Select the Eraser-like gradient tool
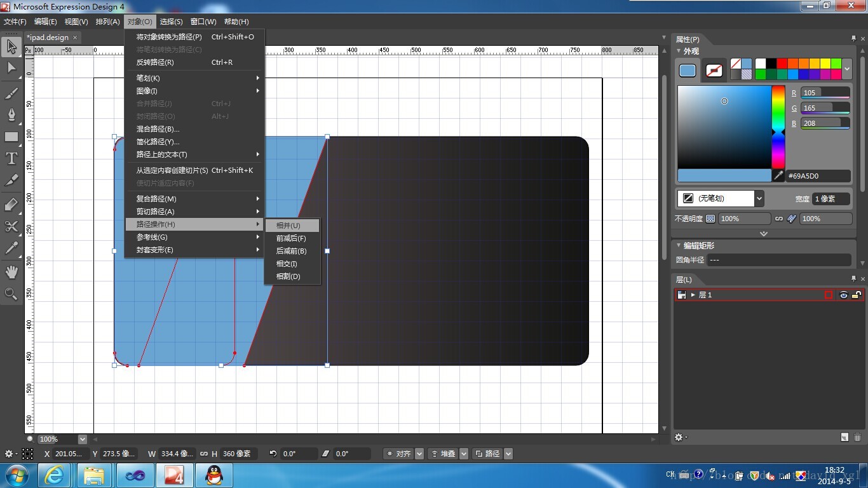 11,205
